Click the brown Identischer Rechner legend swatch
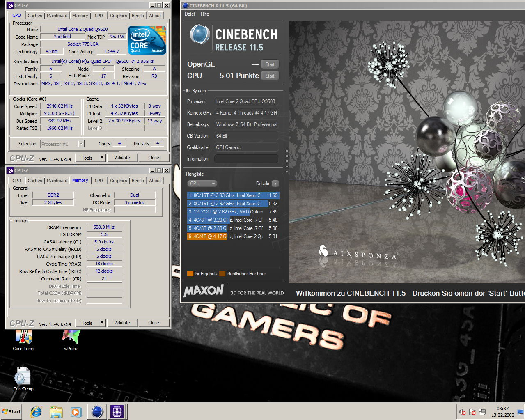 tap(222, 274)
